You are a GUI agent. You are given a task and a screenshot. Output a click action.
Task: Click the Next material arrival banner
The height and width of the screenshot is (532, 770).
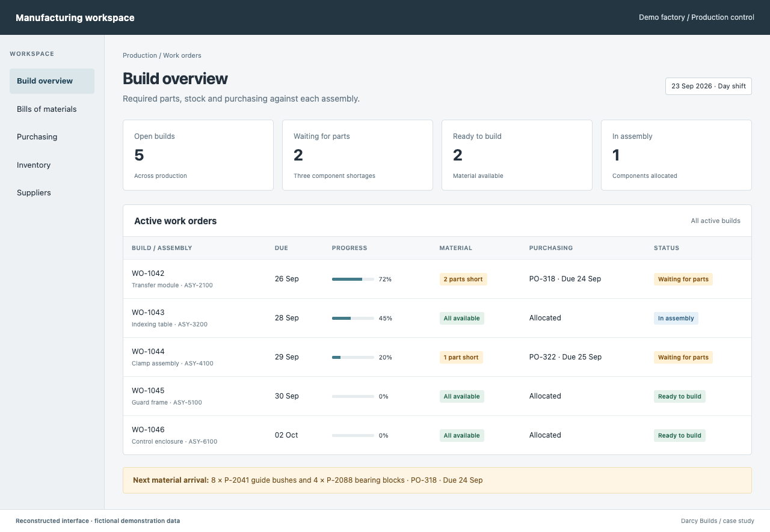click(437, 480)
